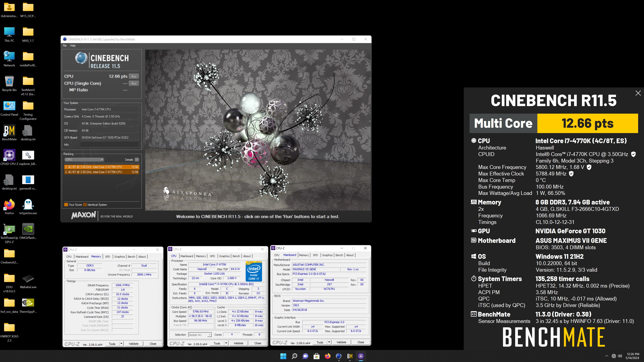Switch to About tab in Mainboard CPU-Z window
This screenshot has height=362, width=644.
(x=350, y=255)
